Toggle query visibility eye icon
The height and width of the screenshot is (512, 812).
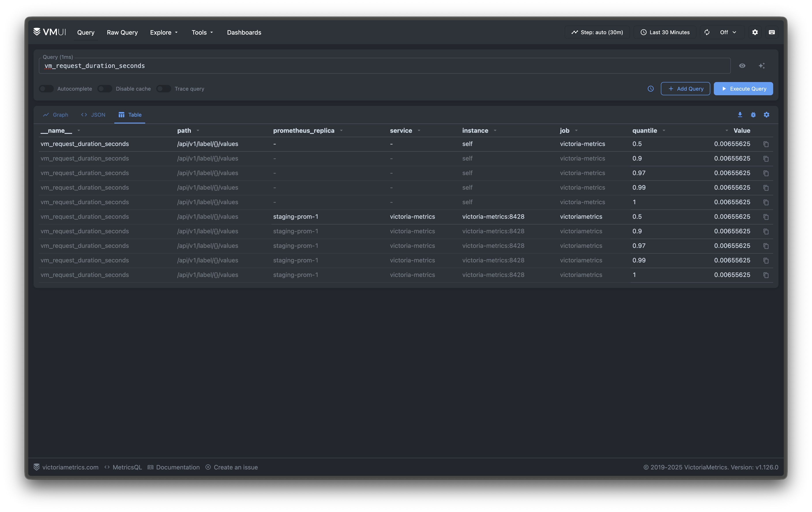point(742,66)
